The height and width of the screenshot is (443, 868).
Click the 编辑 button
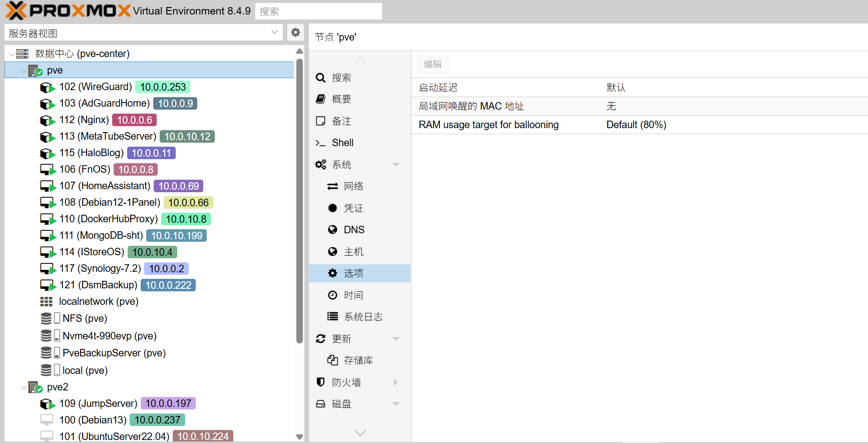tap(433, 64)
